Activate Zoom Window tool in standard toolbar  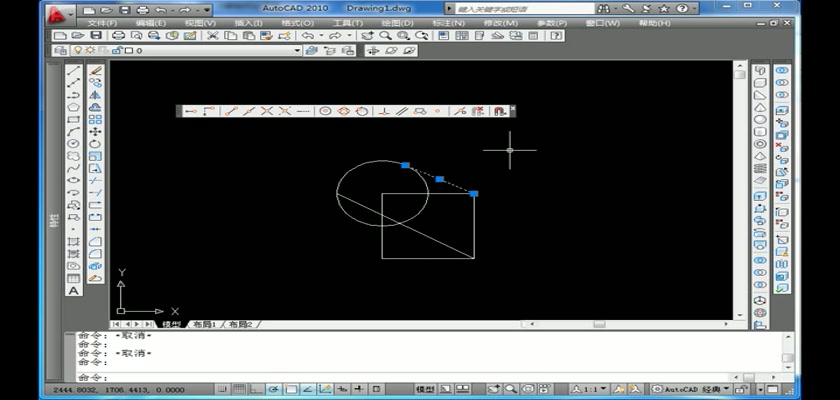(x=404, y=35)
